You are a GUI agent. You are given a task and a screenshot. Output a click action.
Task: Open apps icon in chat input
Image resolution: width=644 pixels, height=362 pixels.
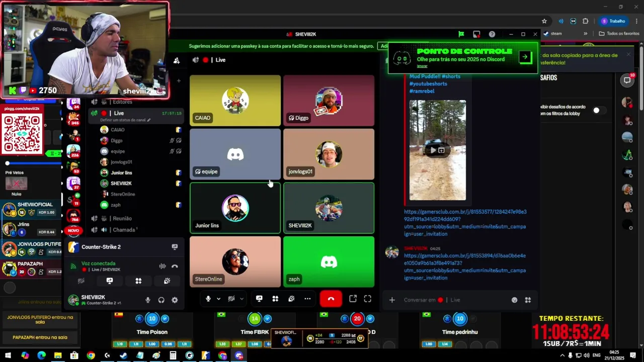pyautogui.click(x=528, y=300)
